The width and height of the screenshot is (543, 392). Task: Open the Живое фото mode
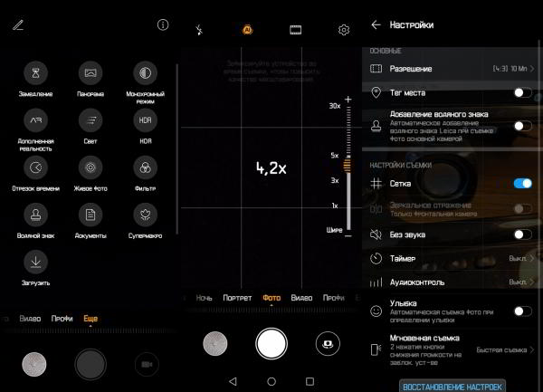[x=90, y=167]
